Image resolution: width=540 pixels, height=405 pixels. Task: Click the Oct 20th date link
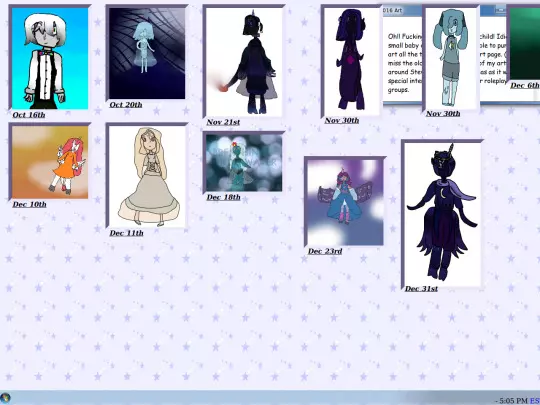click(x=126, y=104)
